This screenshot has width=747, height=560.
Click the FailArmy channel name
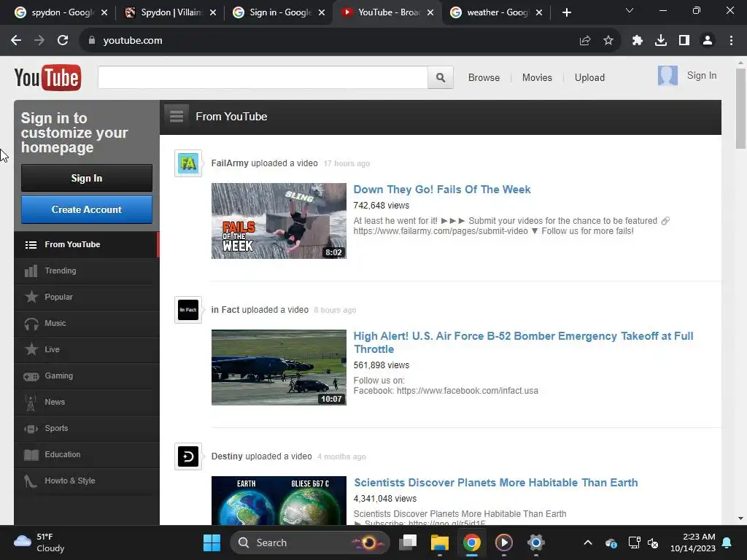point(230,163)
